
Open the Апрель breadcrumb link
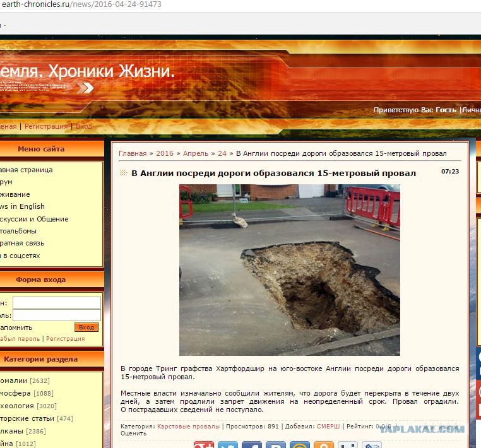(196, 153)
